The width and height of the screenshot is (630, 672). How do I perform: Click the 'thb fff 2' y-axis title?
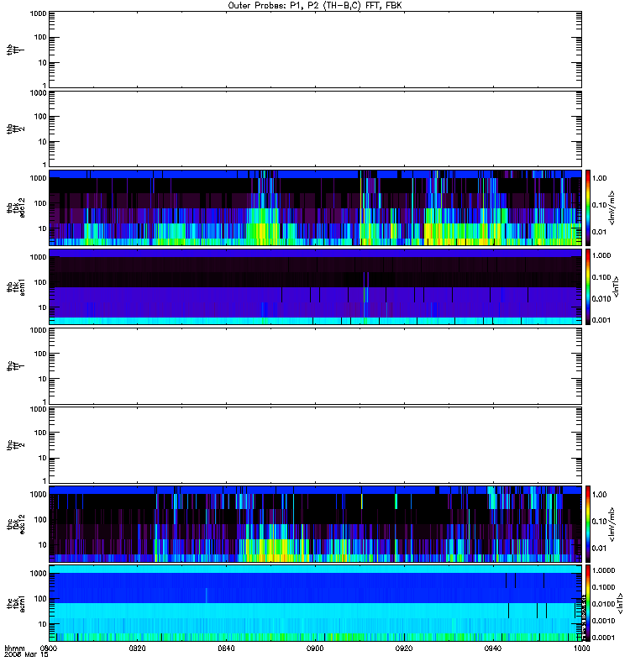(x=15, y=129)
